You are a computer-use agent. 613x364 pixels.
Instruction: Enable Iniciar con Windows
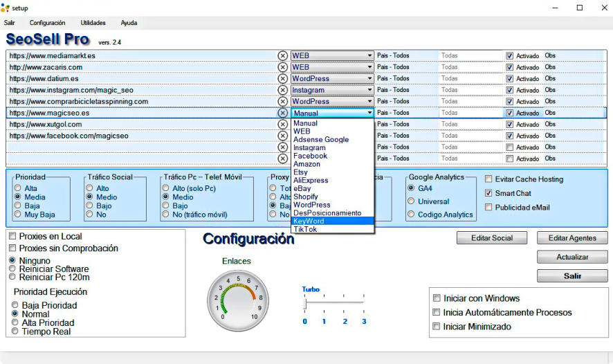[x=437, y=298]
